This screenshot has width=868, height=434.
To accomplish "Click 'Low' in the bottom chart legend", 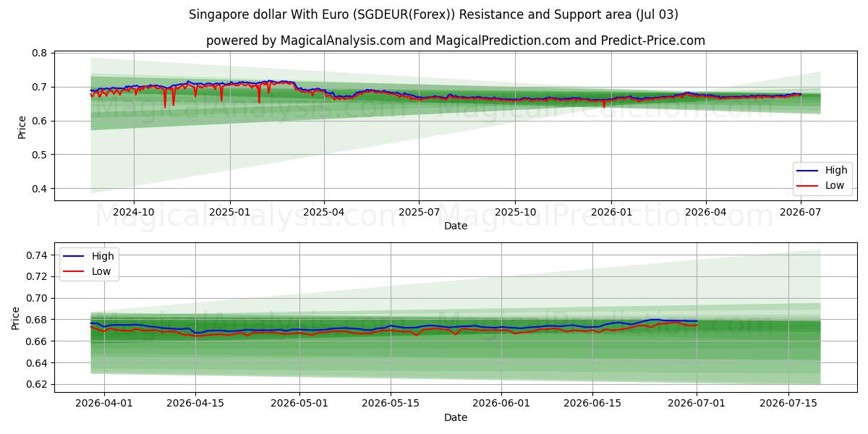I will 101,271.
